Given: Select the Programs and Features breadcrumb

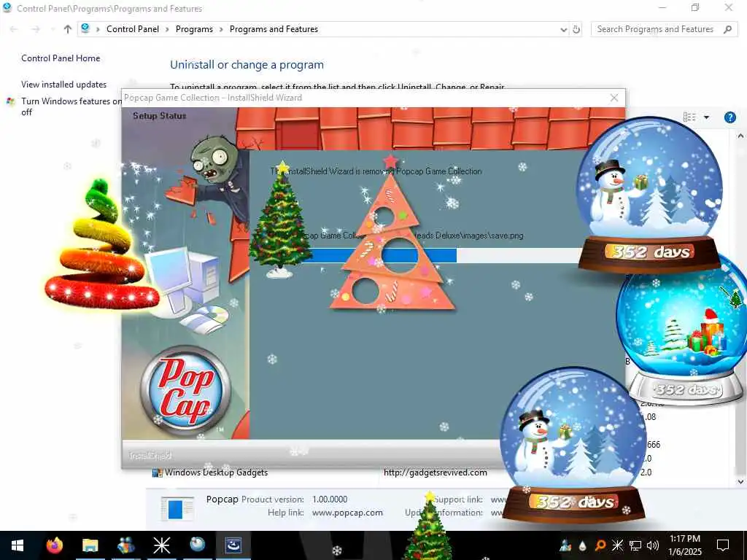Looking at the screenshot, I should (x=274, y=29).
